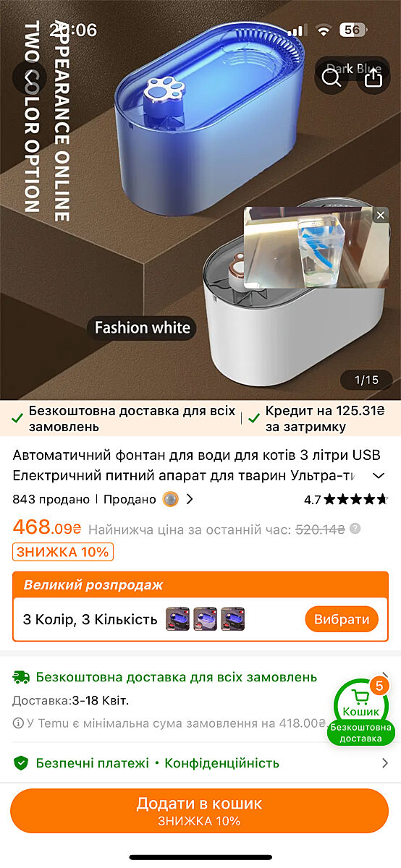Tap the floating video thumbnail preview
This screenshot has width=401, height=868.
click(x=315, y=247)
